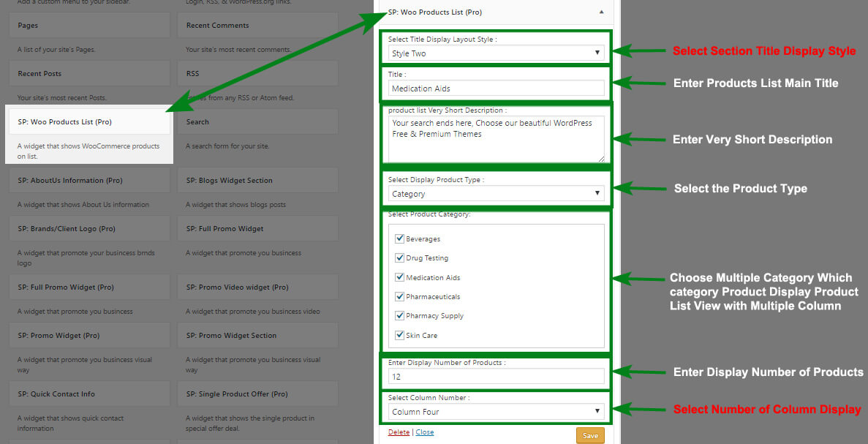Viewport: 868px width, 444px height.
Task: Select the Recent Posts widget
Action: (x=90, y=74)
